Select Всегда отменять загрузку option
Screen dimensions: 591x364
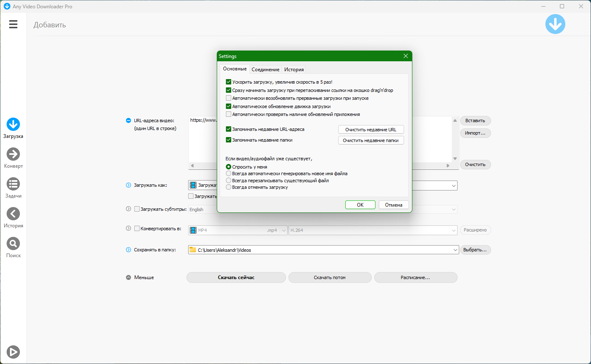coord(228,187)
